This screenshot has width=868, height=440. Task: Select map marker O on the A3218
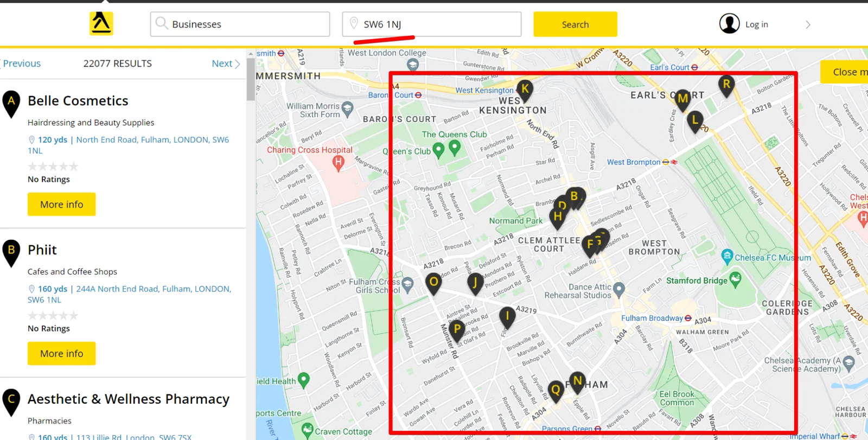point(433,284)
